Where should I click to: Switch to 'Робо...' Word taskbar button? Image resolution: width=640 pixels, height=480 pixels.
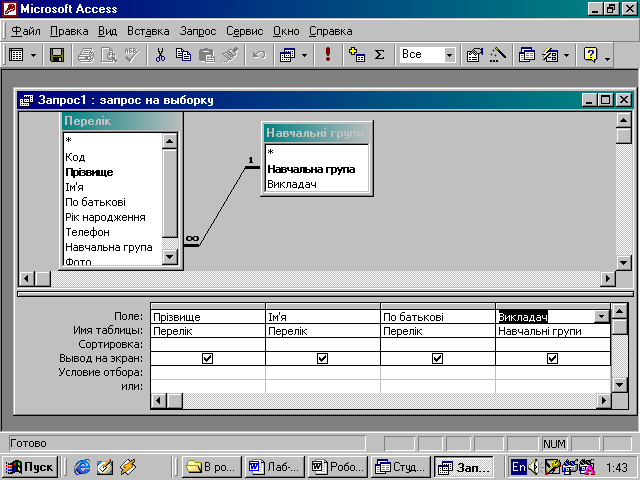[x=338, y=467]
